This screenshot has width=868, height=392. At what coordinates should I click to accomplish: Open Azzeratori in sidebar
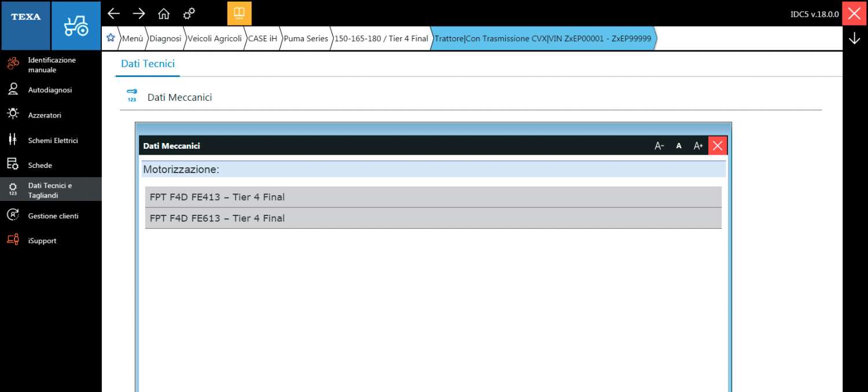point(51,115)
